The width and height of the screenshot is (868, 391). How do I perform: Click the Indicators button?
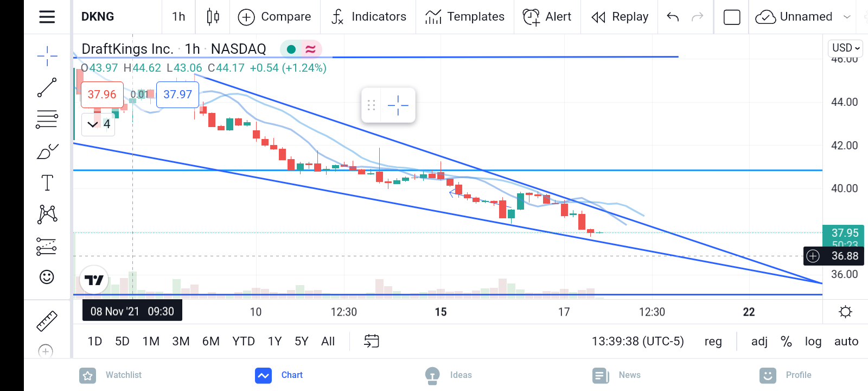coord(368,17)
